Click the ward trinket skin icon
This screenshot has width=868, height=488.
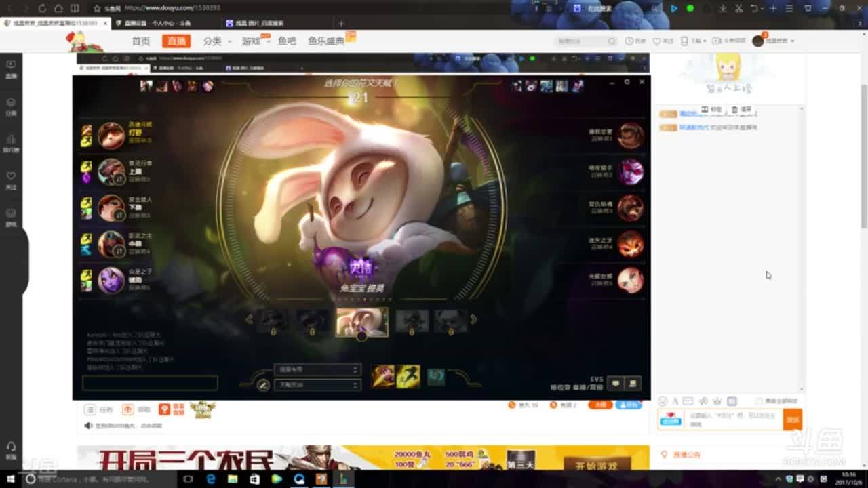pyautogui.click(x=436, y=377)
